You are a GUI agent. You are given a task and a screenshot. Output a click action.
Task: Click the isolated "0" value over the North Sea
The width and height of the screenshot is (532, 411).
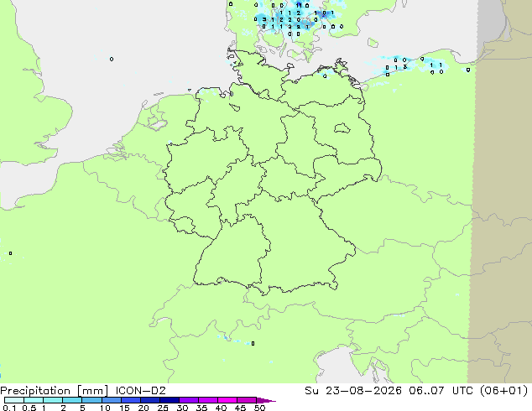coord(112,60)
